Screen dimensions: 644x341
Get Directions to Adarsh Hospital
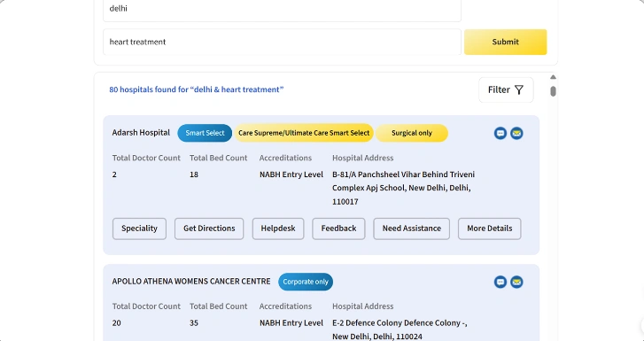209,229
